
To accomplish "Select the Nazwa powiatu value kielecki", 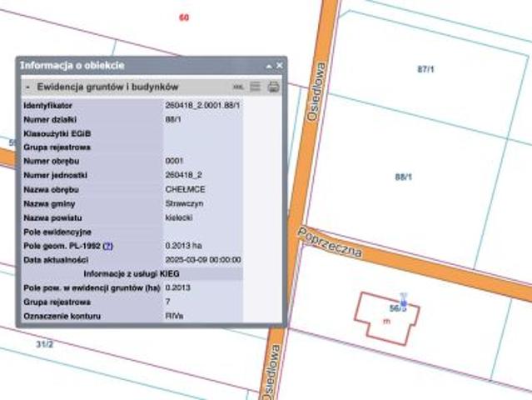I will tap(179, 217).
